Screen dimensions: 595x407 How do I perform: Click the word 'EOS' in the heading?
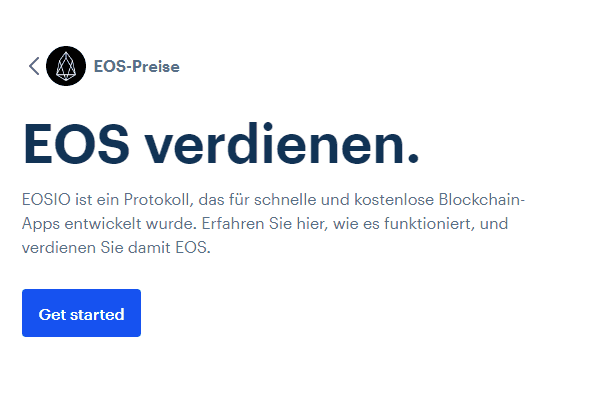(77, 145)
